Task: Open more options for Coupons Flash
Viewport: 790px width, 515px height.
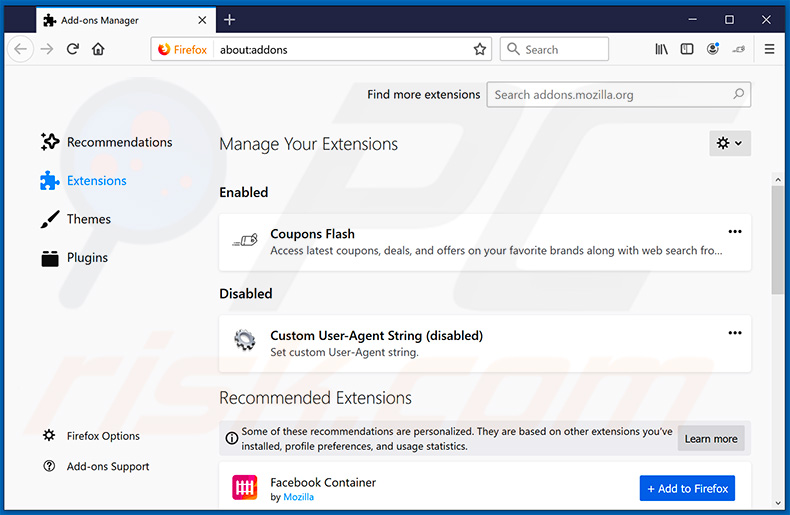Action: point(735,232)
